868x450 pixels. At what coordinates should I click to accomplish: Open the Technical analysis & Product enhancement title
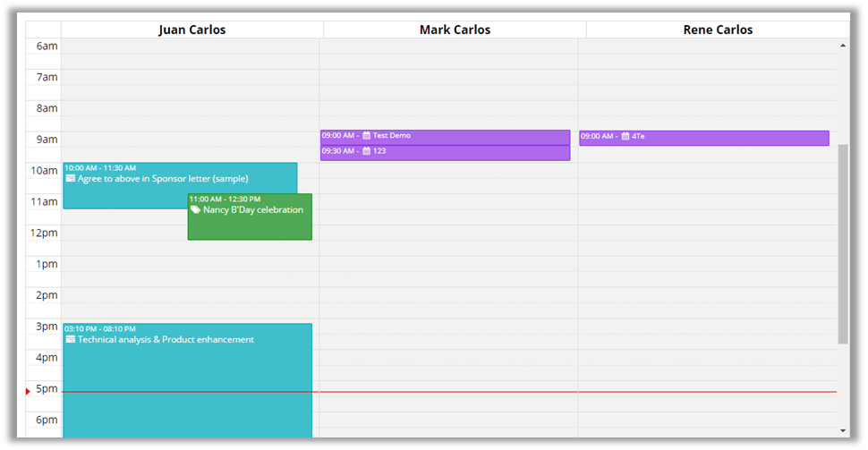[166, 340]
